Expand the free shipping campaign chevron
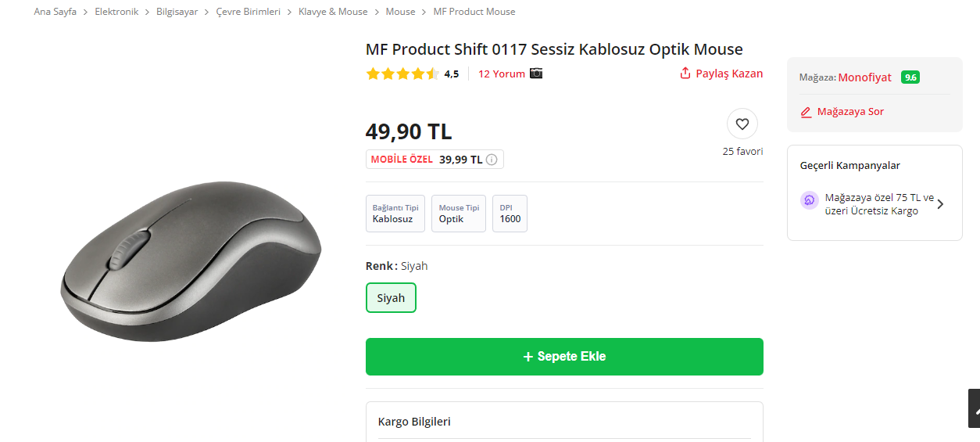980x442 pixels. [x=940, y=204]
